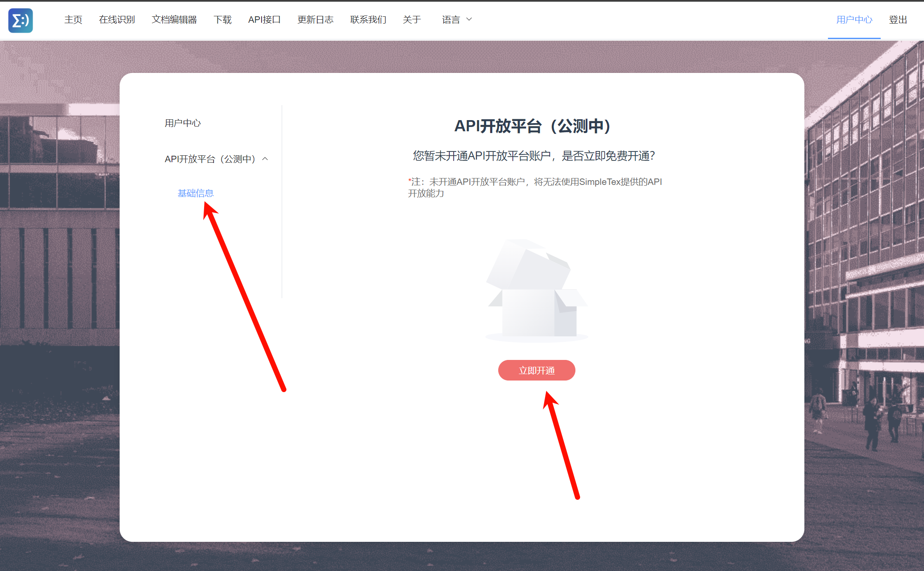The width and height of the screenshot is (924, 571).
Task: Open the 文档编辑器 menu item
Action: pos(174,20)
